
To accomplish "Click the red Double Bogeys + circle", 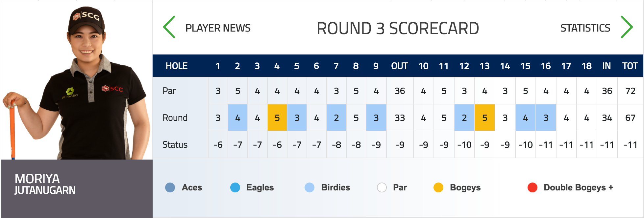I will (533, 187).
